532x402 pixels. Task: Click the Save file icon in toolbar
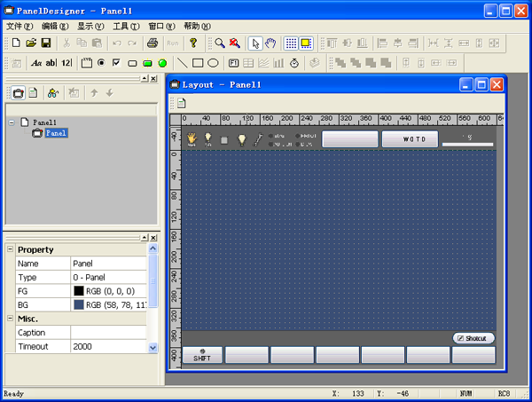click(x=45, y=43)
